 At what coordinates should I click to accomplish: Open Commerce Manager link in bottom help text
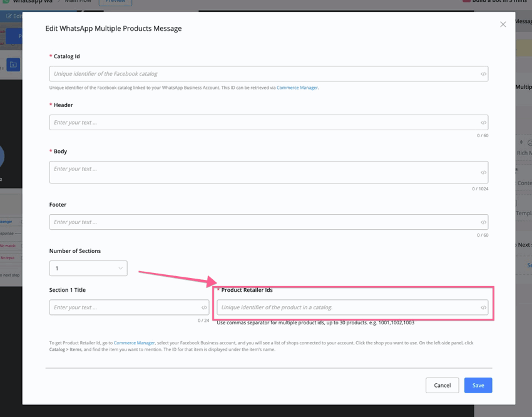134,343
